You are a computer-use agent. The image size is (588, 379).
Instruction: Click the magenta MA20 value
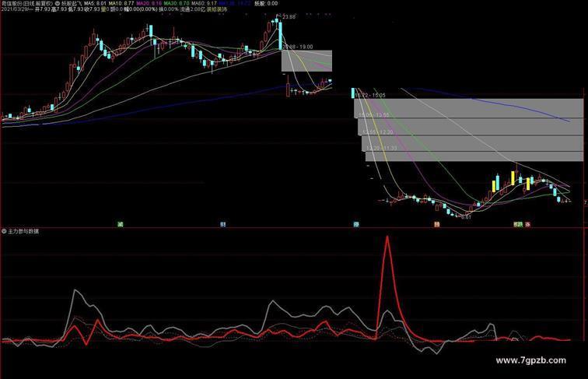pyautogui.click(x=148, y=3)
